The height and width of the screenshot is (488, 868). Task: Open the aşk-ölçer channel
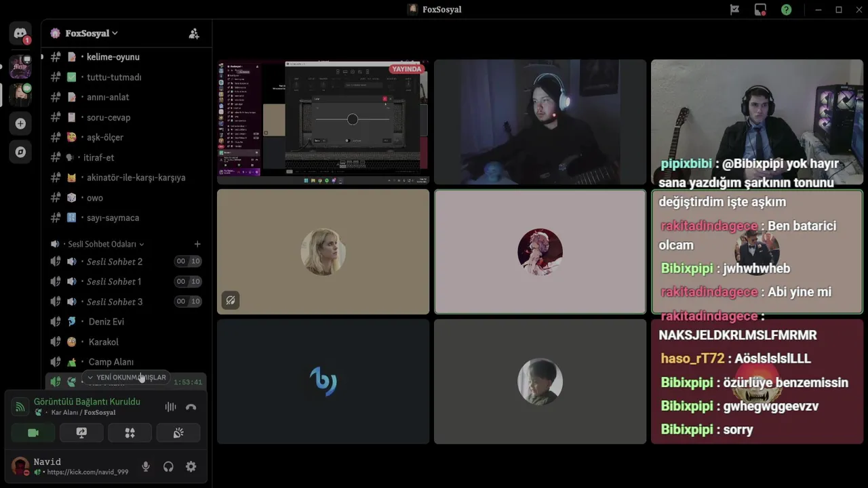126,137
